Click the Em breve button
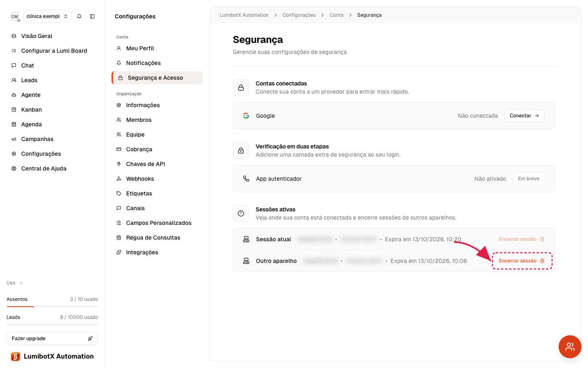588x368 pixels. click(528, 179)
